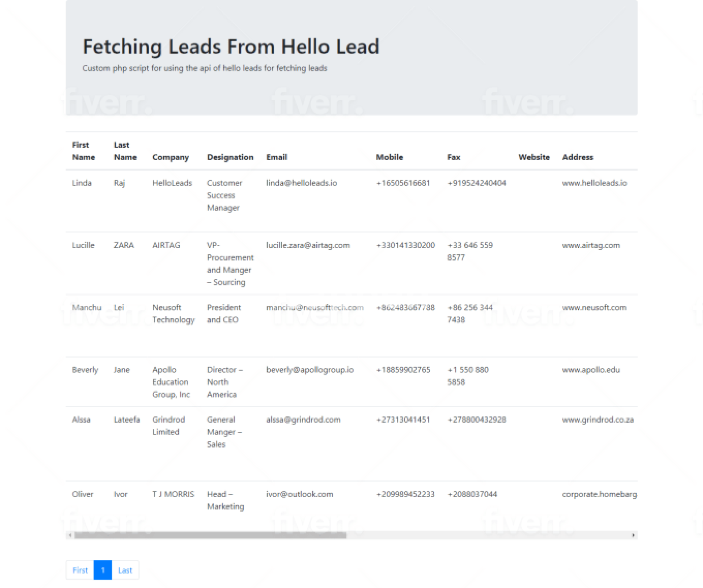Click the Email column header
Viewport: 703px width, 588px height.
[x=276, y=157]
